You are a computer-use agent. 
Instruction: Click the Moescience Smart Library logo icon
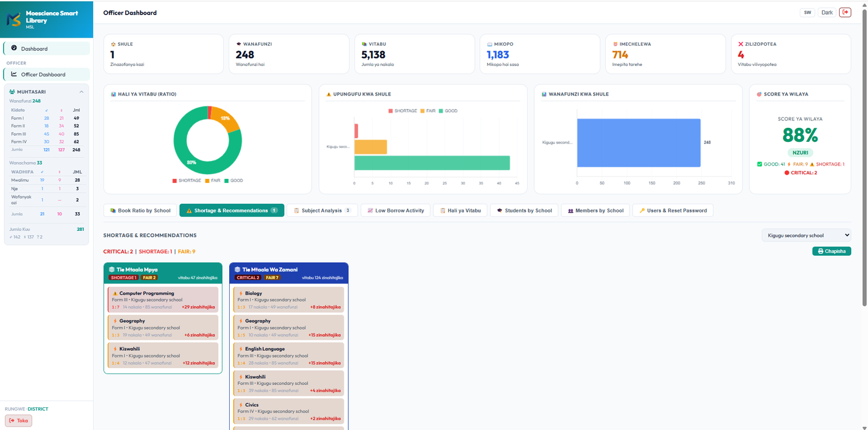(14, 20)
